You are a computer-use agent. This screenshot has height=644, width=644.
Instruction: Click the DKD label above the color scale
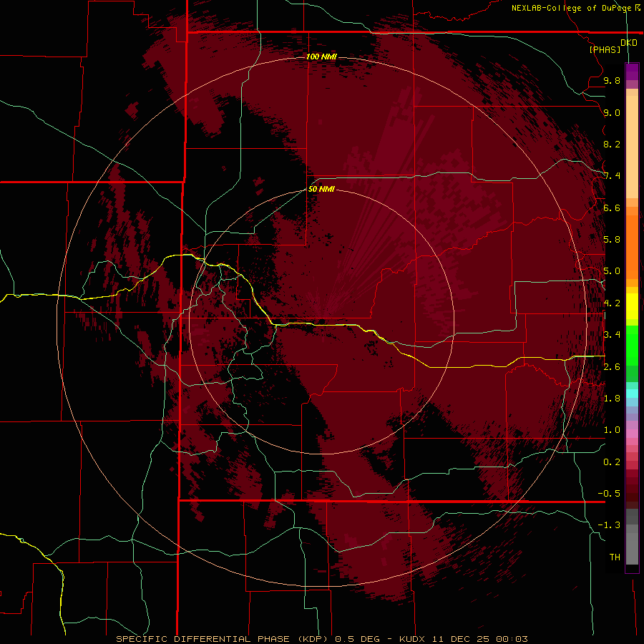pos(629,43)
